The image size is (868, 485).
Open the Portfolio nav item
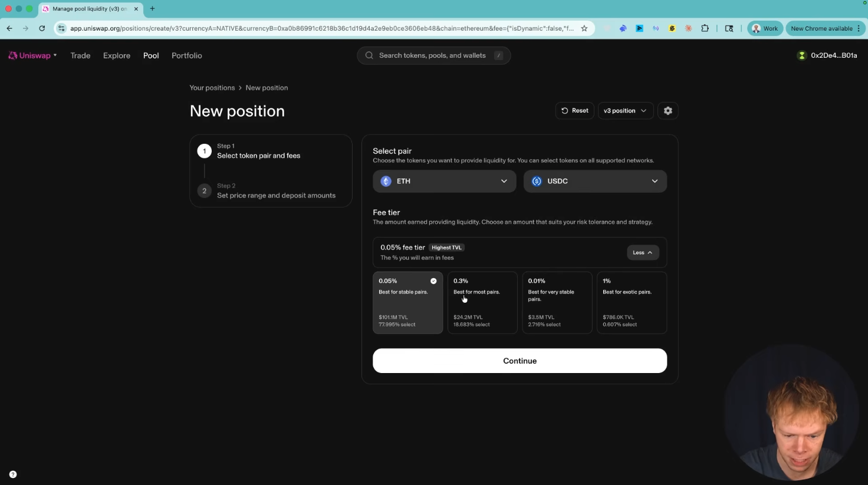pos(187,55)
